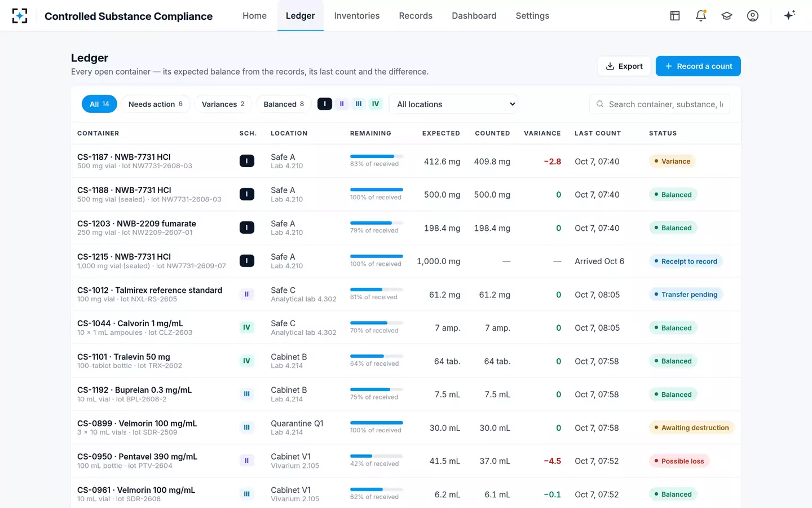This screenshot has height=508, width=812.
Task: Open row CS-1203 · NWB-2209 fumarate
Action: click(406, 227)
